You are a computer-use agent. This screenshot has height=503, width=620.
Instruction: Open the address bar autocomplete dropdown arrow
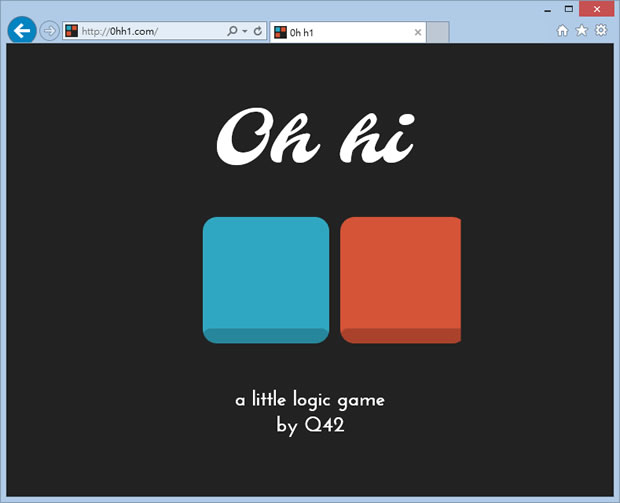click(x=245, y=31)
